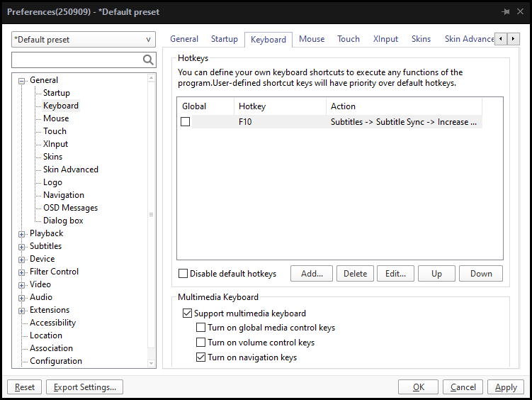Select XInput in the tree
The height and width of the screenshot is (400, 532).
tap(55, 144)
